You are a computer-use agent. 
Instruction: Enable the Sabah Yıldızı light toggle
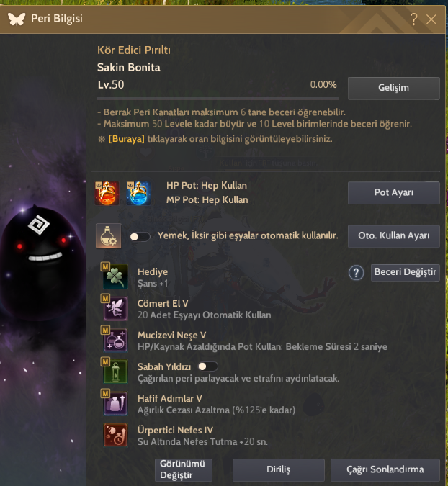[x=207, y=366]
